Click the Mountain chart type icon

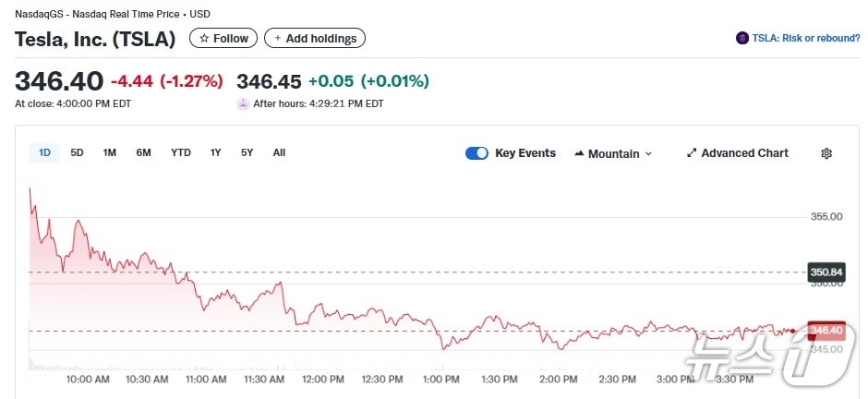579,153
